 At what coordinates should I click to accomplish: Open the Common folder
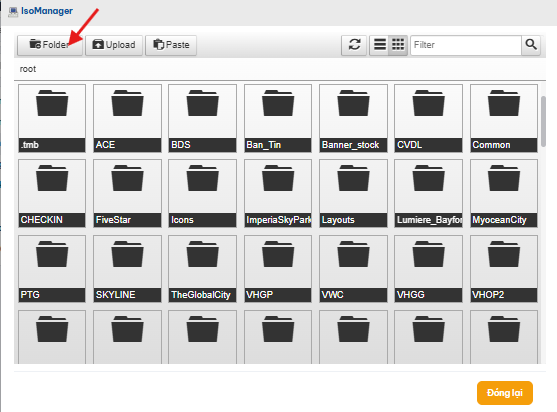504,118
